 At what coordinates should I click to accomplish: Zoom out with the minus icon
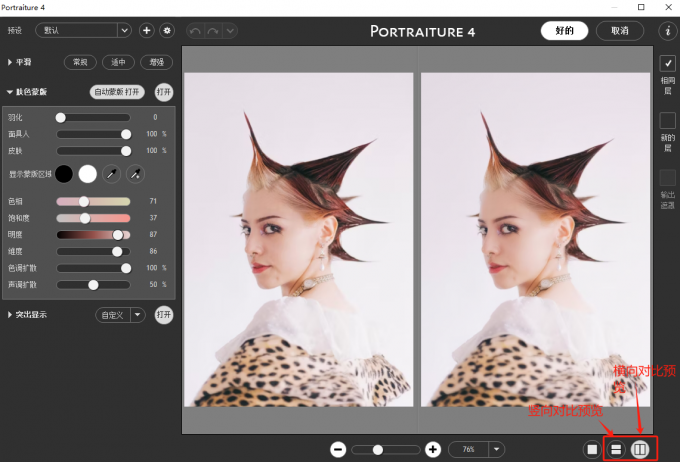pyautogui.click(x=338, y=449)
